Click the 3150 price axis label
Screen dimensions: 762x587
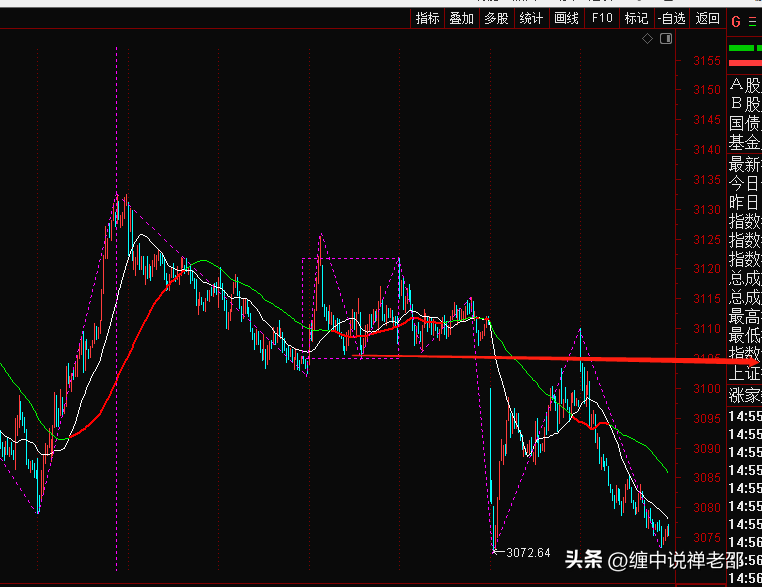707,90
